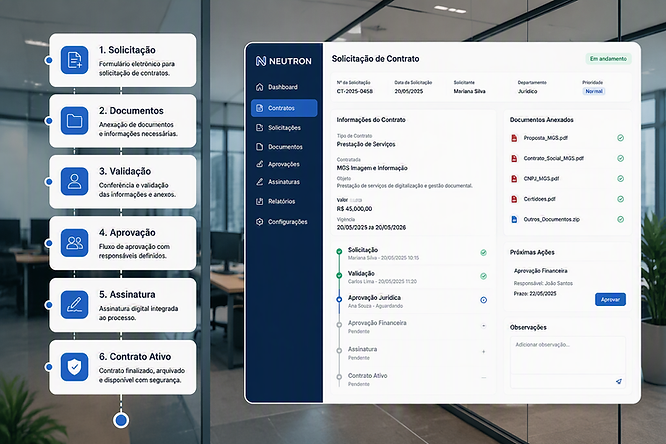The height and width of the screenshot is (444, 666).
Task: Click completed check on Solicitação timeline step
Action: (x=483, y=253)
